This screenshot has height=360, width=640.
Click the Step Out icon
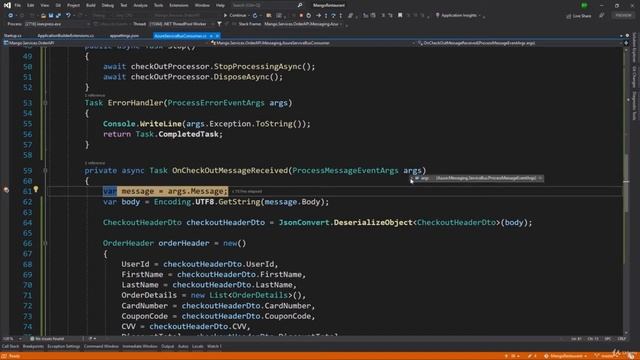tap(341, 16)
